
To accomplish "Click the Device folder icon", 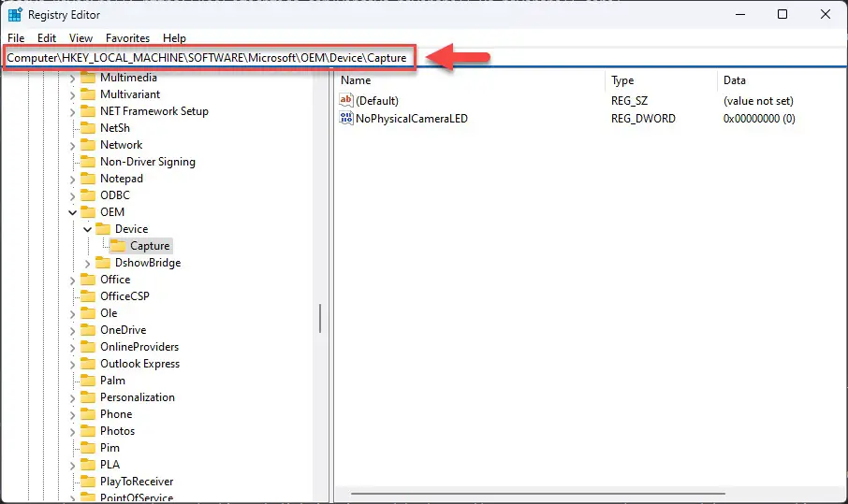I will click(x=103, y=229).
